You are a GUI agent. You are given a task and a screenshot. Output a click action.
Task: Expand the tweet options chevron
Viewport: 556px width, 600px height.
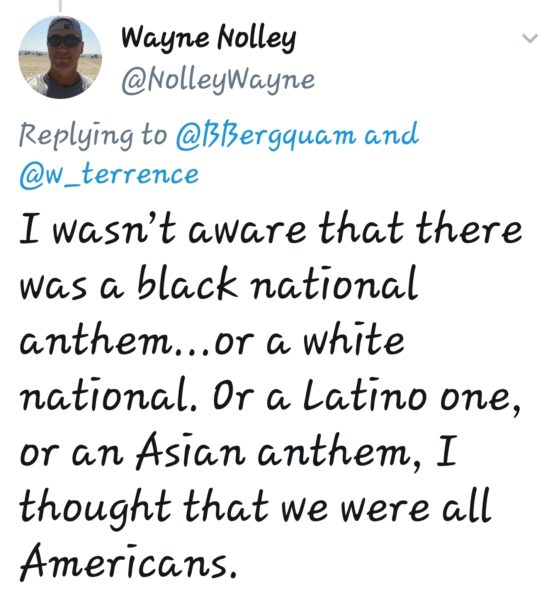coord(530,38)
